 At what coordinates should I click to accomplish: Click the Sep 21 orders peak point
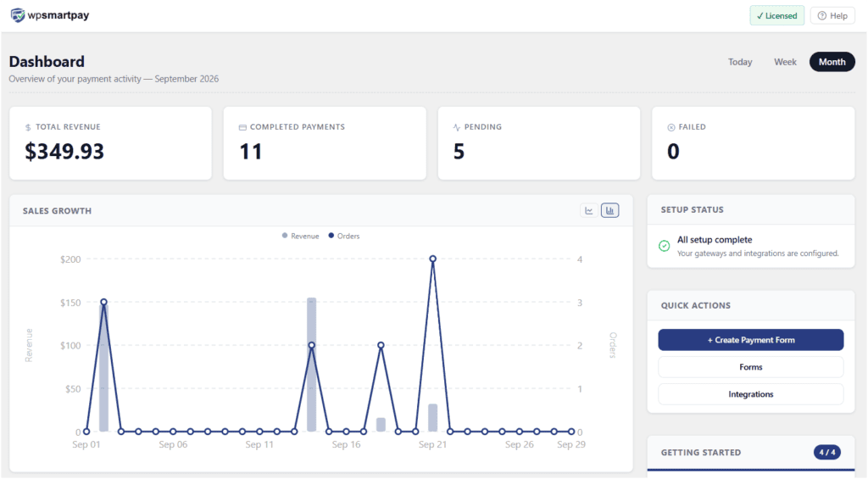coord(433,259)
